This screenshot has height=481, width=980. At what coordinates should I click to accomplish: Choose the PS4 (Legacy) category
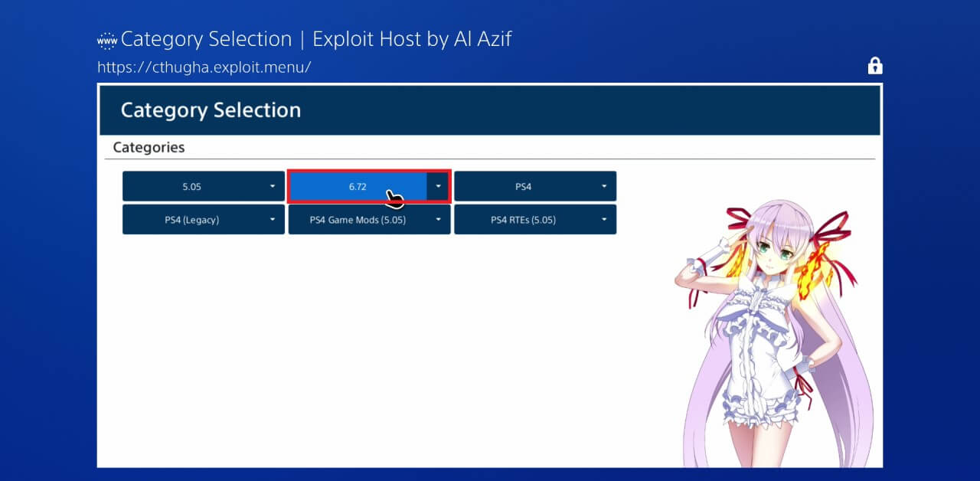click(x=191, y=220)
